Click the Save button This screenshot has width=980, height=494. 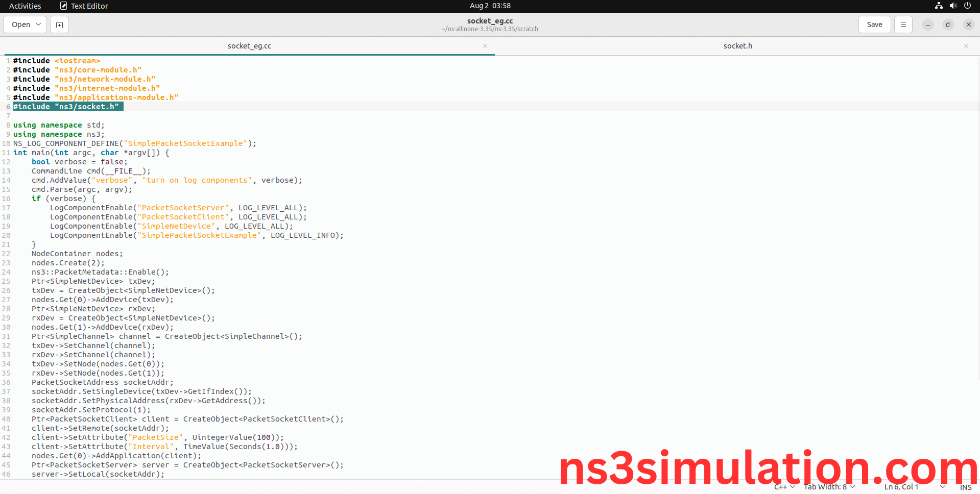pyautogui.click(x=874, y=24)
